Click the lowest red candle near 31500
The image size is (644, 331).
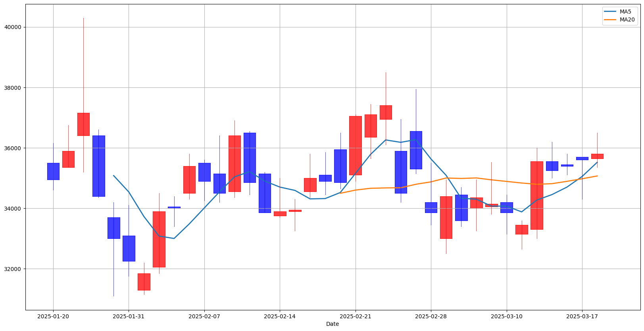click(144, 282)
